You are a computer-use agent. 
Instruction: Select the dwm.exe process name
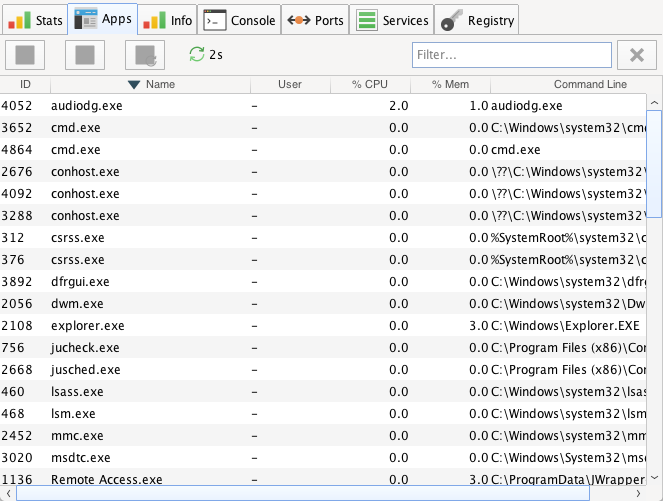pos(77,304)
